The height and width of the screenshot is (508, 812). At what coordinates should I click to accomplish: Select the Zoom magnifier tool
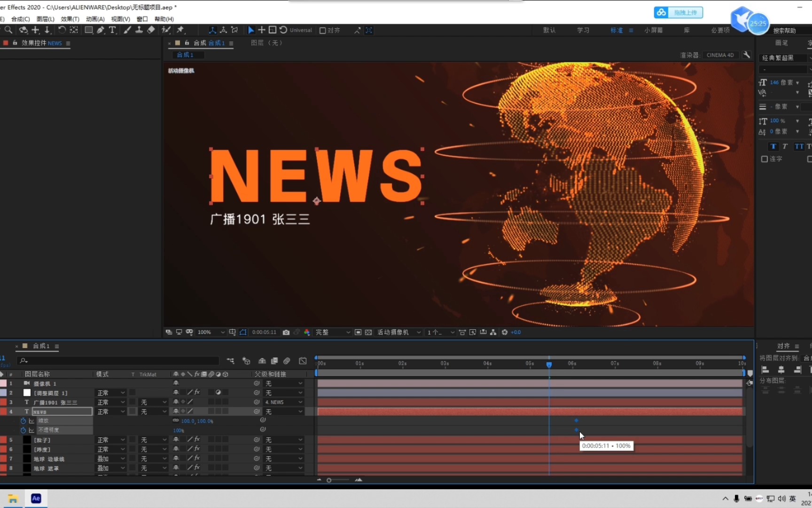[8, 30]
